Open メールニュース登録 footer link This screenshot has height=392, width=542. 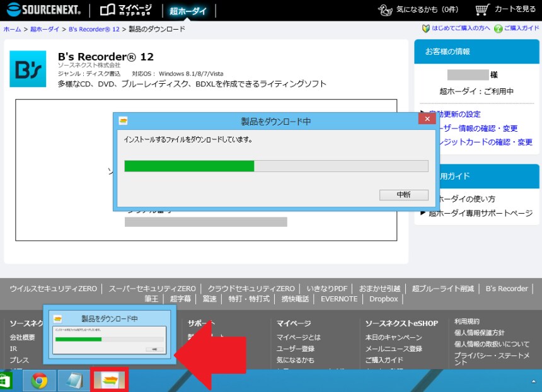(x=394, y=349)
